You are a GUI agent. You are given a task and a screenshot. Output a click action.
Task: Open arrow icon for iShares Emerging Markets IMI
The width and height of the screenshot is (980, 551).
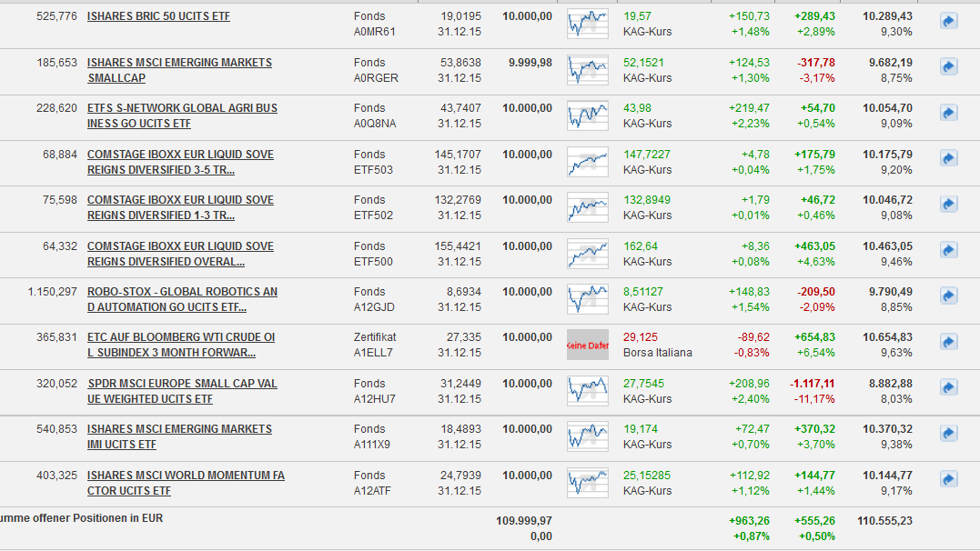point(948,433)
